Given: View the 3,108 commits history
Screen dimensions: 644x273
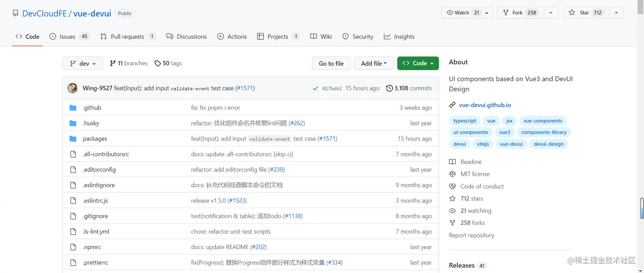Looking at the screenshot, I should 409,88.
